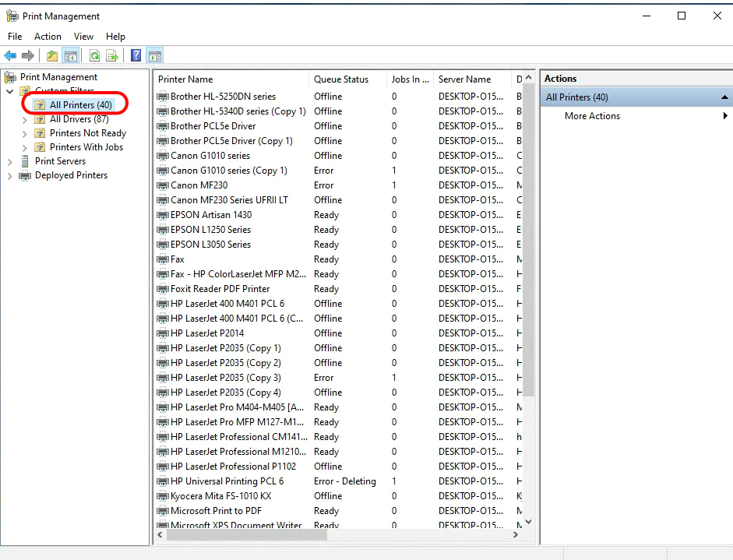Expand the Printers Not Ready node

pos(25,134)
